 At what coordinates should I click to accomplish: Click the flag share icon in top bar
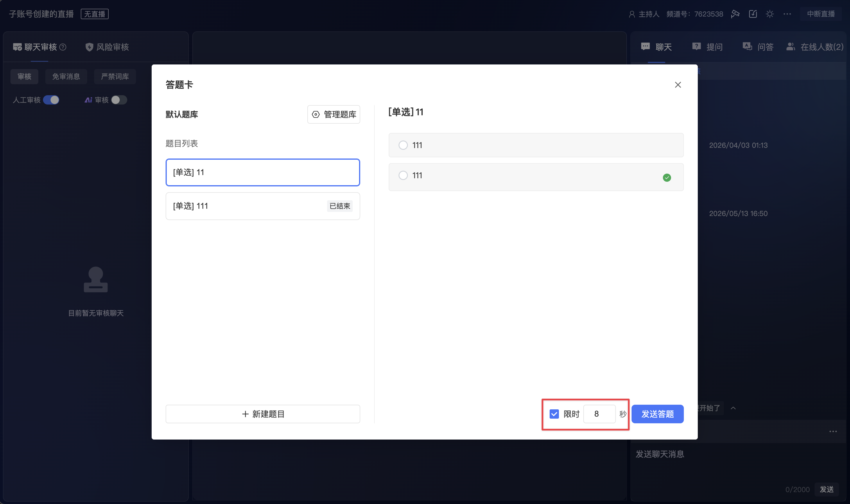[736, 14]
